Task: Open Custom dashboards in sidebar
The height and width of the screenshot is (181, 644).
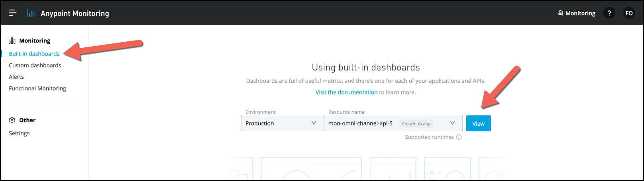Action: pos(35,65)
